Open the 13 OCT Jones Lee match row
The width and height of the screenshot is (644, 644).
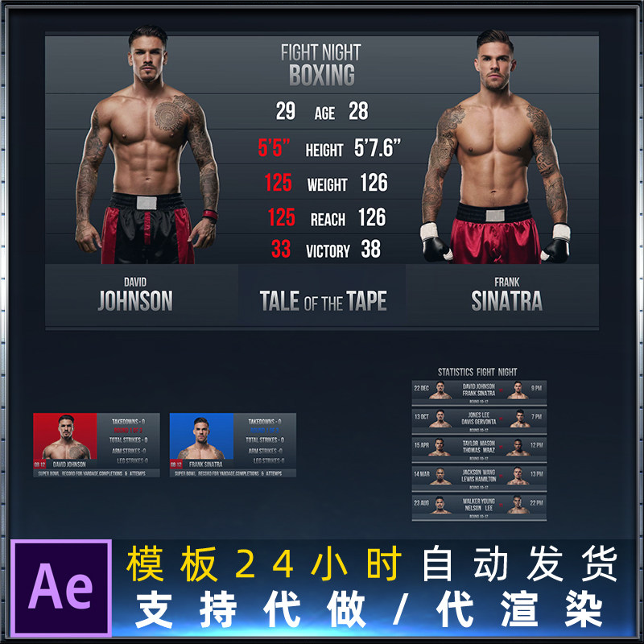click(x=479, y=421)
